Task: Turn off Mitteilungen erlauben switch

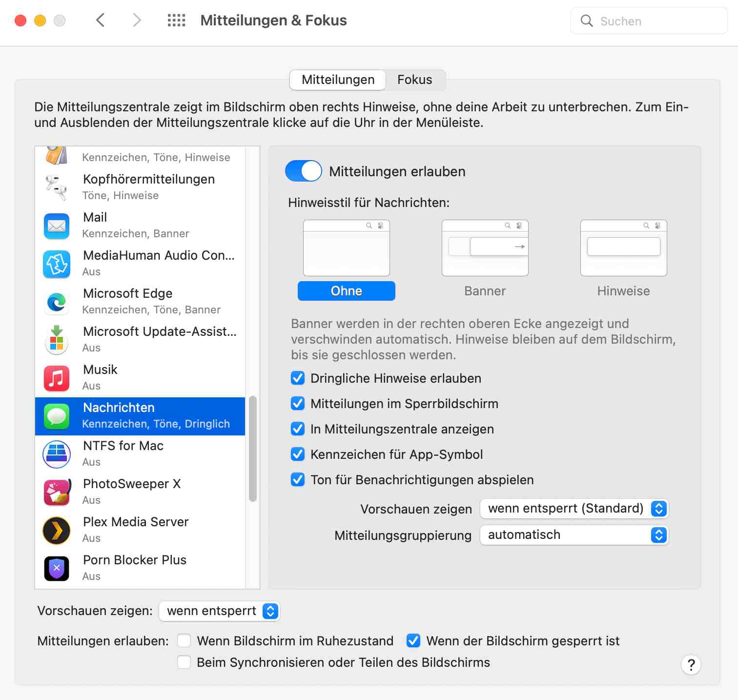Action: pyautogui.click(x=304, y=171)
